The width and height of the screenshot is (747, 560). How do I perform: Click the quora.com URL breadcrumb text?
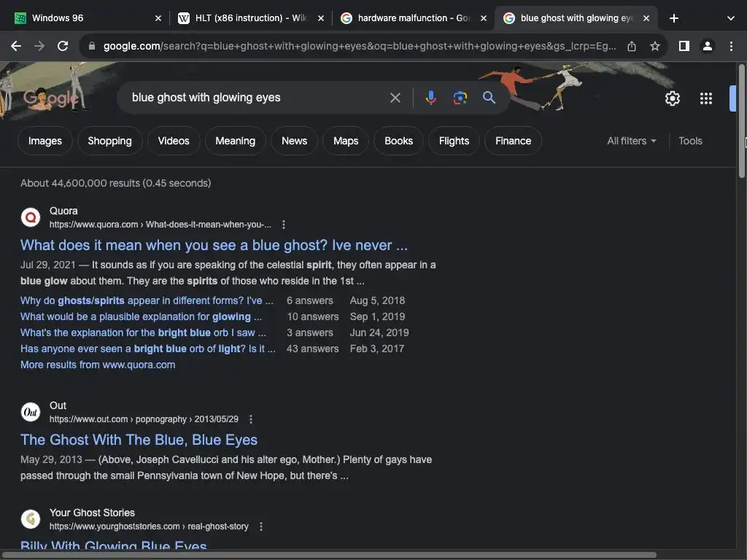pos(160,225)
